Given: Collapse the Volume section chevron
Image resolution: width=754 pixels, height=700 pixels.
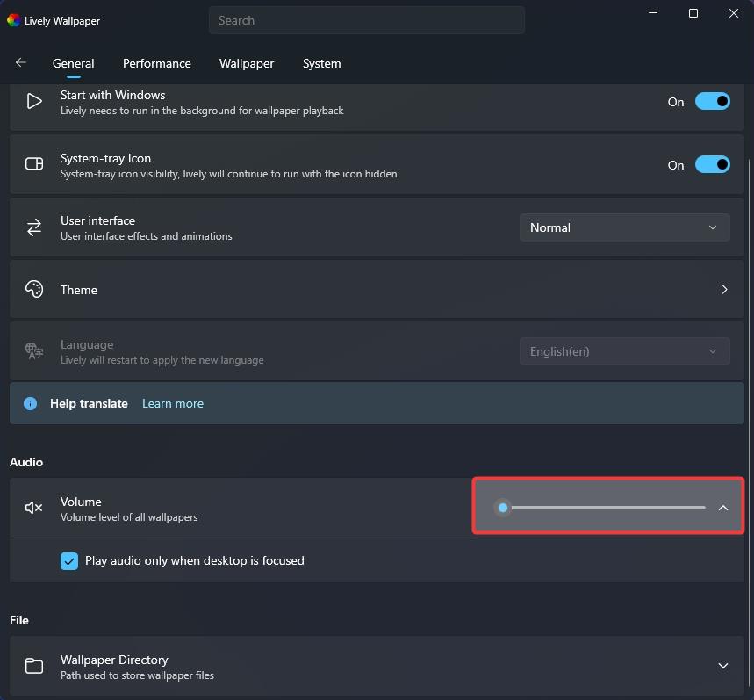Looking at the screenshot, I should [x=723, y=508].
